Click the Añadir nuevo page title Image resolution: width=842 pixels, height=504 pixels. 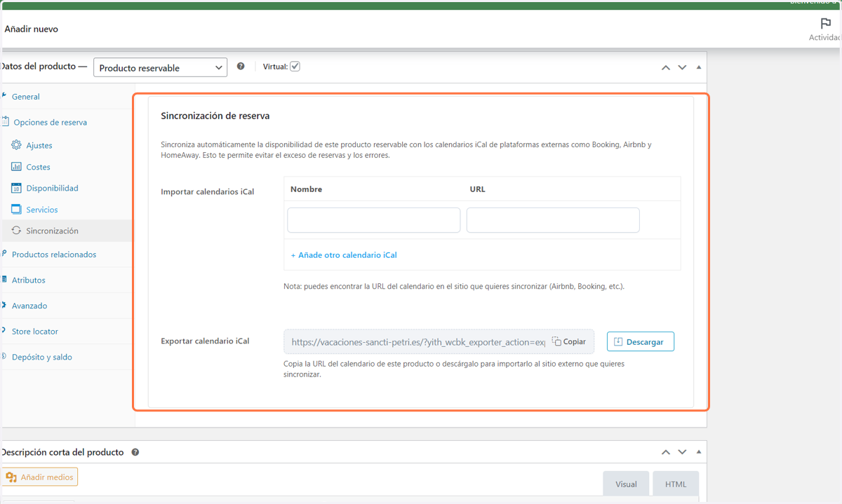pyautogui.click(x=31, y=29)
